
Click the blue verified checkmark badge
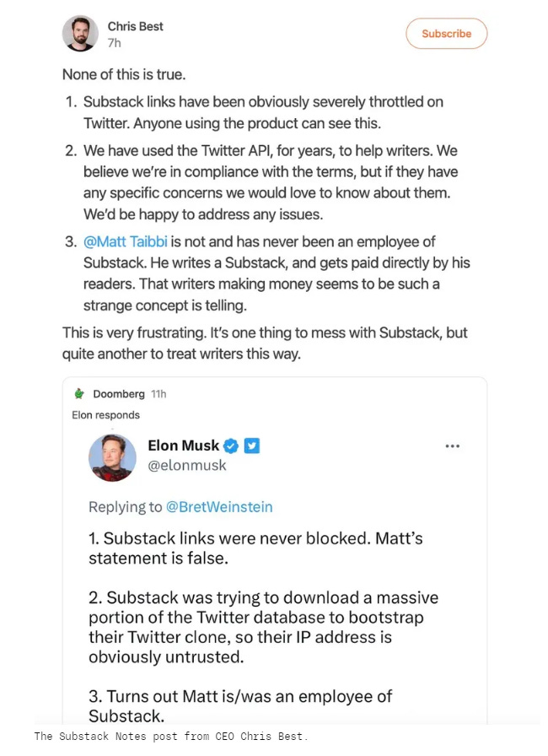(x=232, y=445)
